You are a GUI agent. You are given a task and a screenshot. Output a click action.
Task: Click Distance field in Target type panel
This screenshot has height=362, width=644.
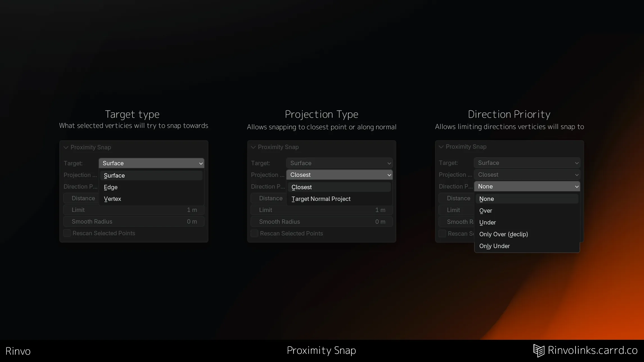[x=81, y=198]
